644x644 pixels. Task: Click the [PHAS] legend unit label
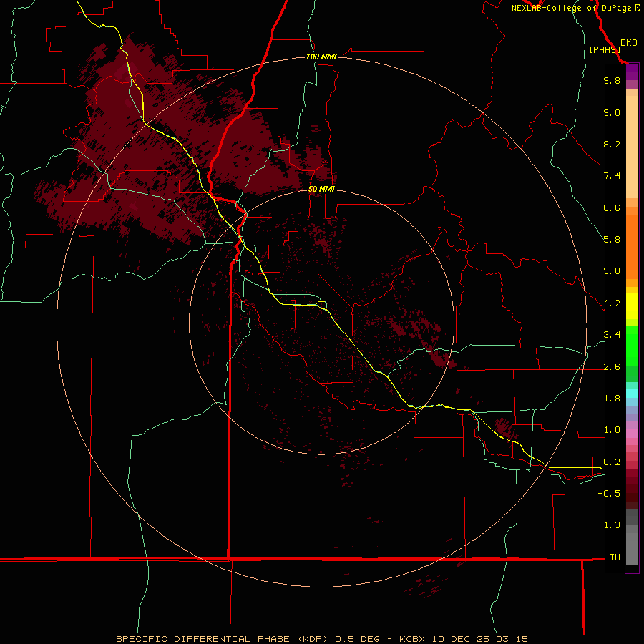point(605,49)
